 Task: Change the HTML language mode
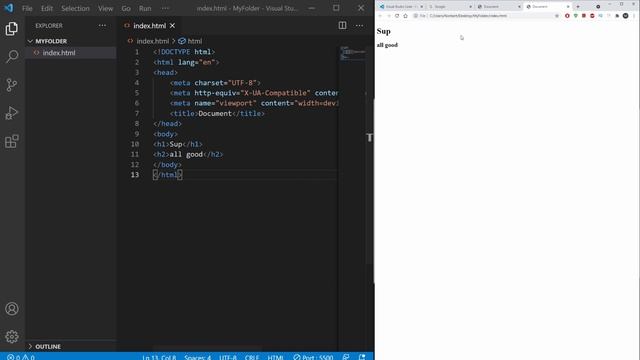click(x=276, y=357)
